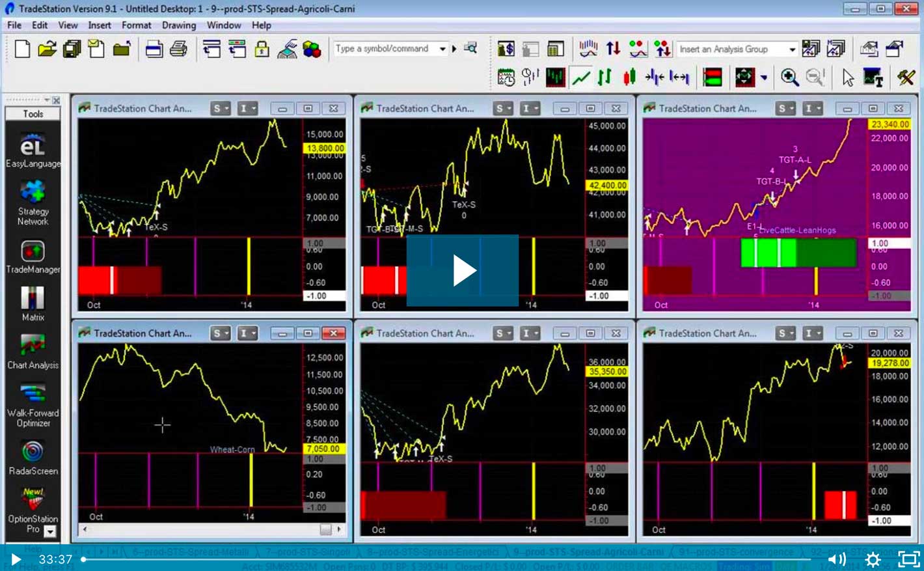Screen dimensions: 924x571
Task: Click the scroll right arrow on Wheat-Corn chart
Action: [x=339, y=530]
